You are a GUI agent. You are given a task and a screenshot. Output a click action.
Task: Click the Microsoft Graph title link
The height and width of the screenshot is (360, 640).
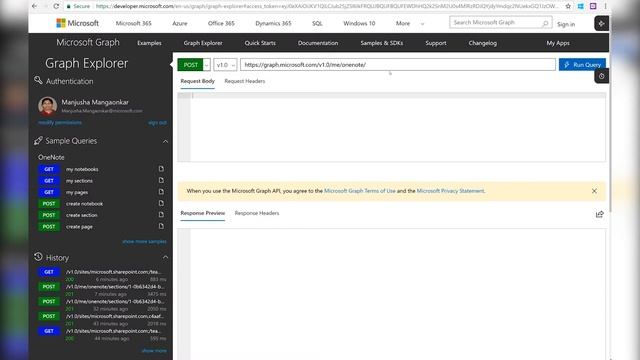pyautogui.click(x=88, y=42)
